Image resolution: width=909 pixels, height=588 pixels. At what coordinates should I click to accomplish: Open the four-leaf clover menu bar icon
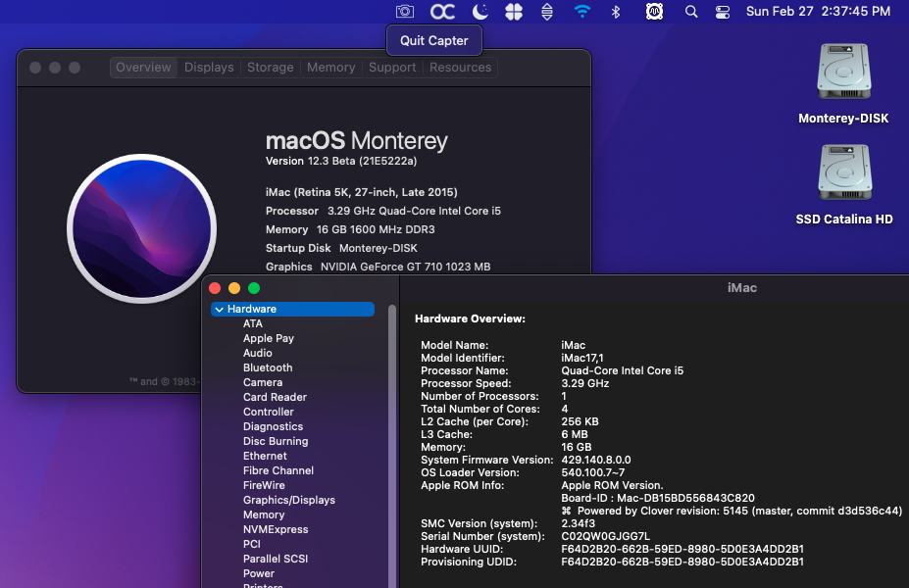click(x=514, y=12)
